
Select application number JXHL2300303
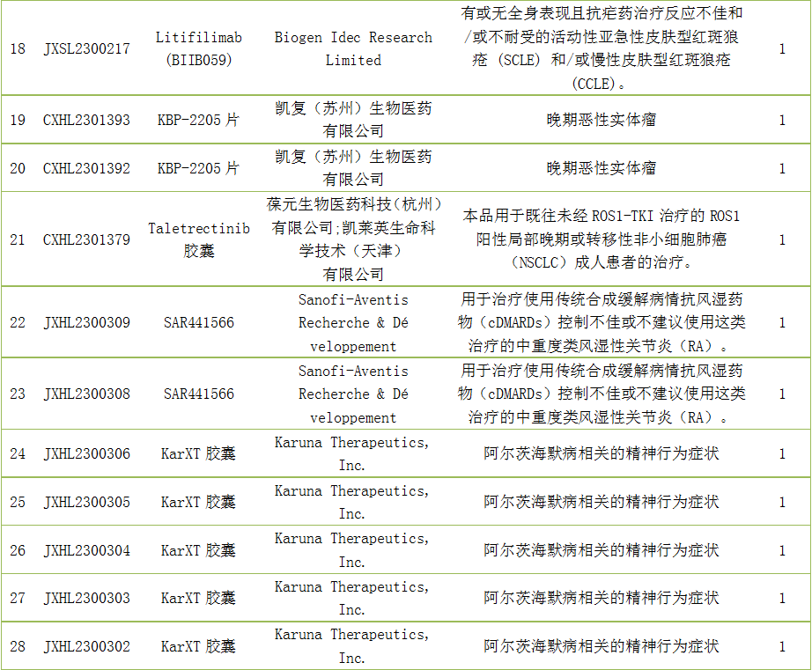coord(86,599)
